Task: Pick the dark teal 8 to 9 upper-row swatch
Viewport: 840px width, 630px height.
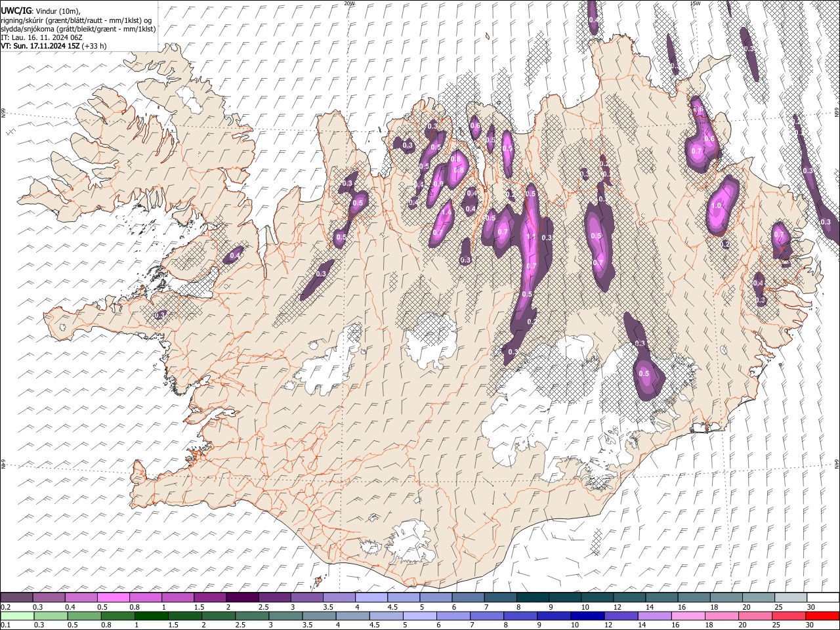Action: tap(532, 598)
